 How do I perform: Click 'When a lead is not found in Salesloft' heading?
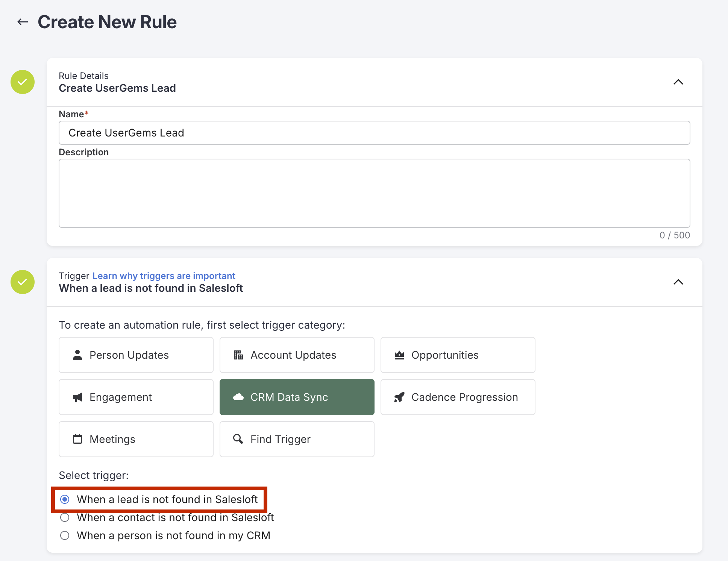pyautogui.click(x=151, y=288)
